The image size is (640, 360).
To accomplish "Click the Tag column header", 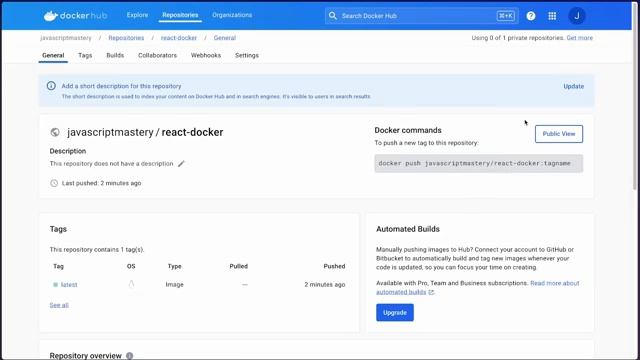I will 58,266.
